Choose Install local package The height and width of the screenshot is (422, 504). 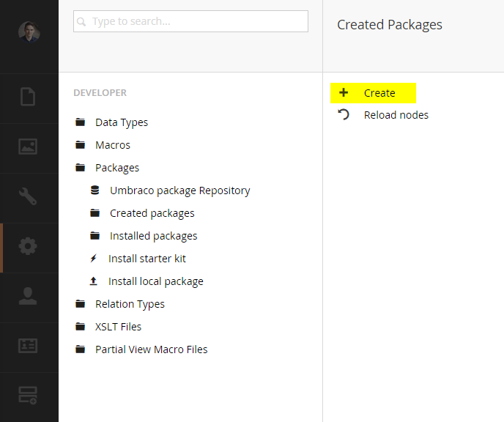tap(155, 281)
